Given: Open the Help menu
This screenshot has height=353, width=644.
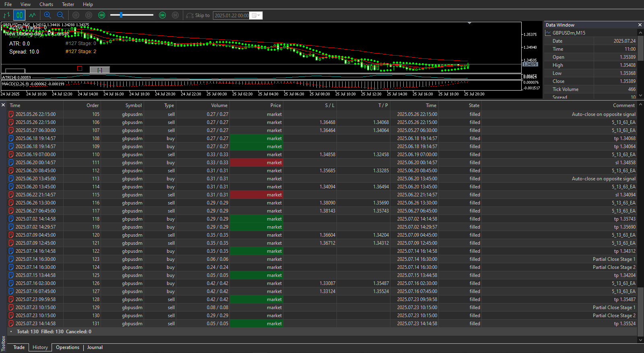Looking at the screenshot, I should 88,4.
